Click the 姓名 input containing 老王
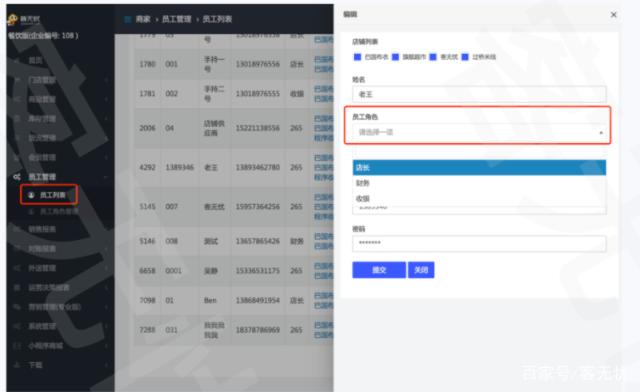 tap(479, 94)
